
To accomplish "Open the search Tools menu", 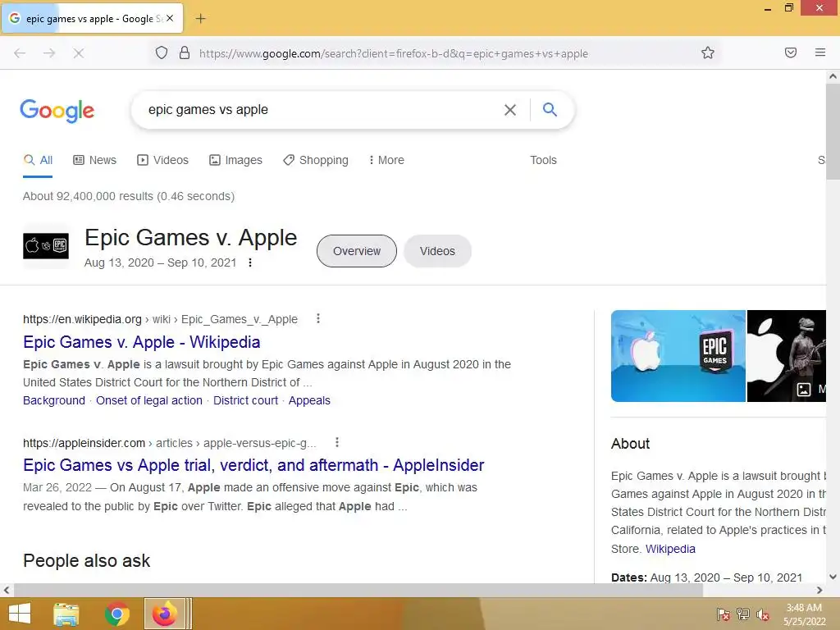I will click(x=543, y=160).
